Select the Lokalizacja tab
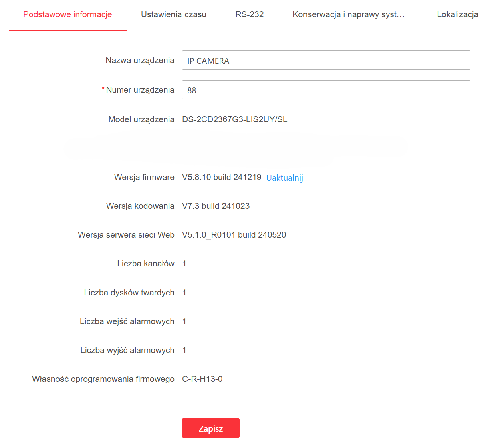 (x=457, y=15)
